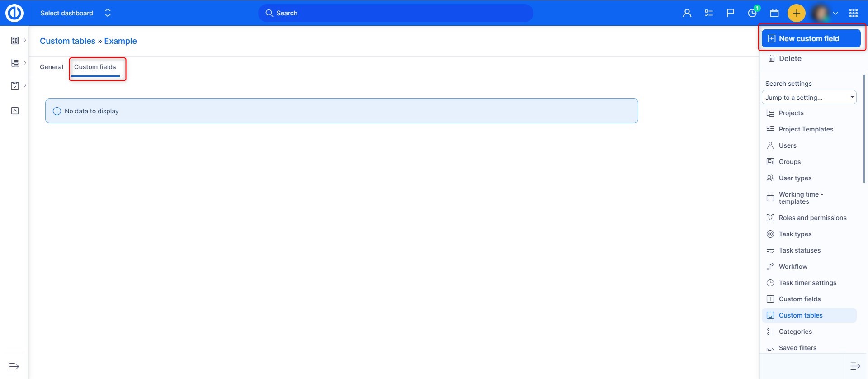Click the yellow plus quick-add button
Viewport: 868px width, 379px height.
coord(796,13)
